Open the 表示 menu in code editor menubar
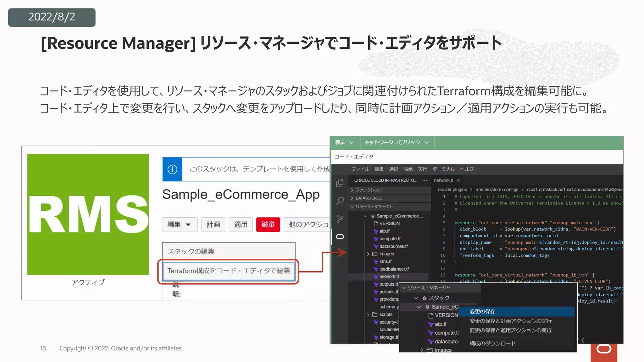 [408, 169]
